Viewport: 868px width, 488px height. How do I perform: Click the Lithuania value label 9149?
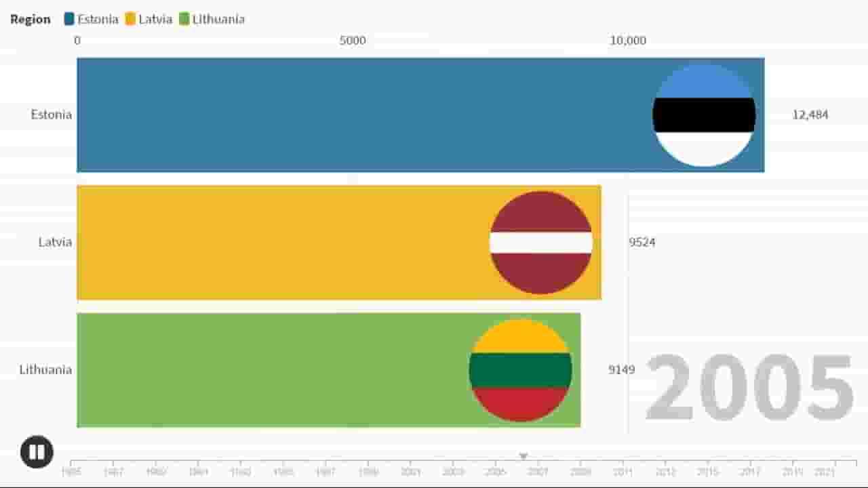coord(622,370)
